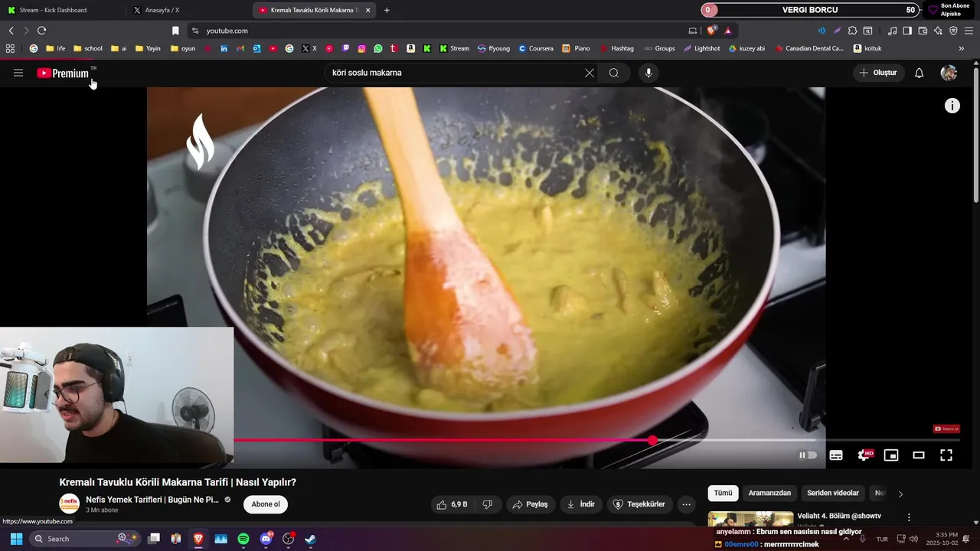The height and width of the screenshot is (551, 980).
Task: Open Discord from the taskbar
Action: 266,539
